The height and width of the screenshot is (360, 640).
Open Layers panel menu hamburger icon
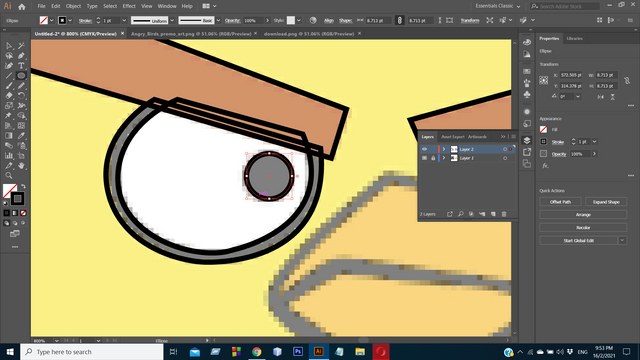click(513, 137)
